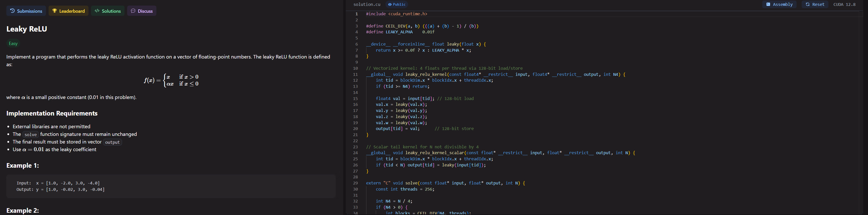868x215 pixels.
Task: Open the CUDA 12.8 version selector
Action: pyautogui.click(x=844, y=4)
